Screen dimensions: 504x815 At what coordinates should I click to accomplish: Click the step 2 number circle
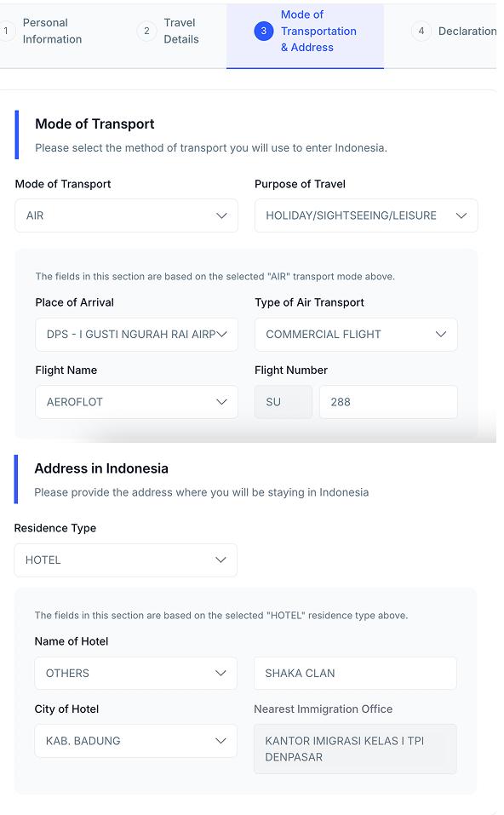point(146,32)
